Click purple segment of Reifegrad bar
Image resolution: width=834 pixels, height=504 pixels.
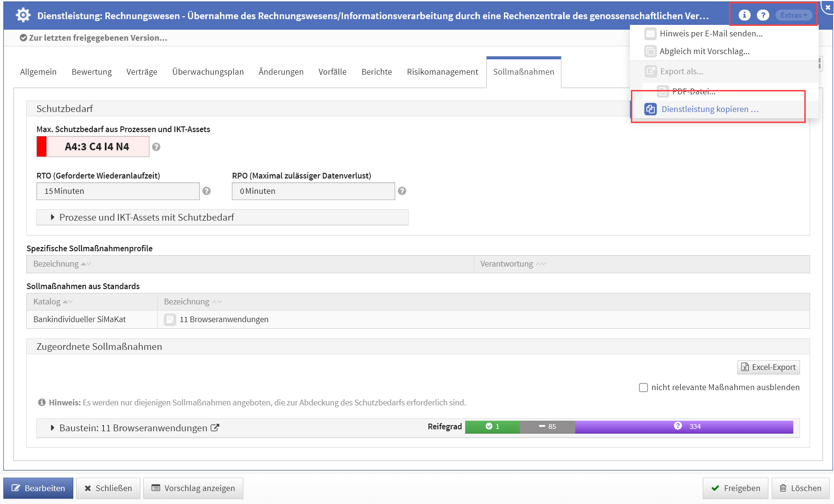point(684,426)
